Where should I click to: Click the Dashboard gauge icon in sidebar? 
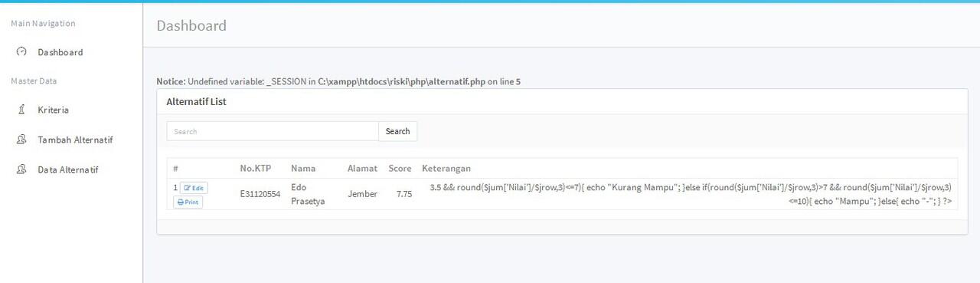point(21,52)
